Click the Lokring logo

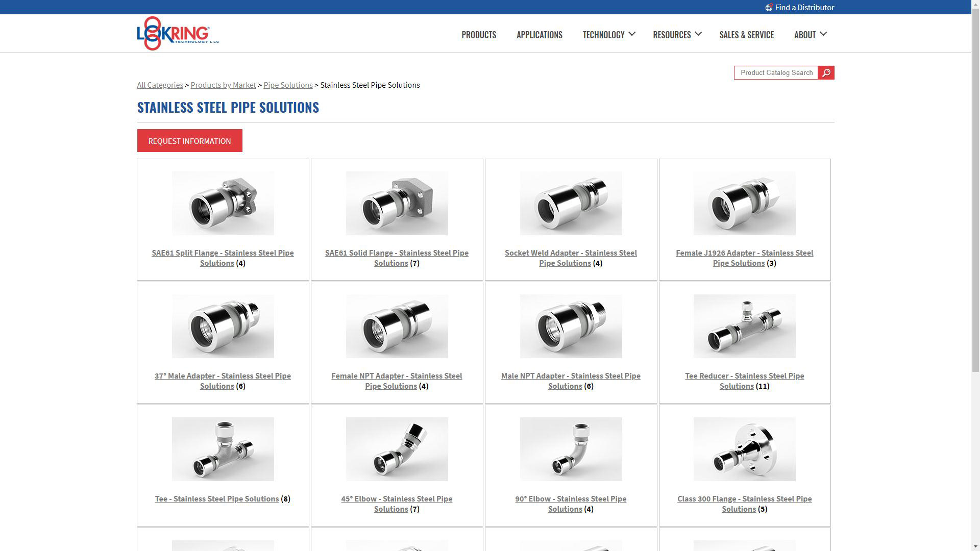click(x=178, y=34)
